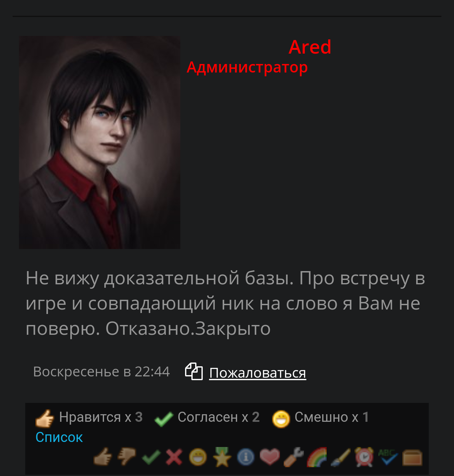454x476 pixels.
Task: Click the blue informative rating icon
Action: point(246,457)
